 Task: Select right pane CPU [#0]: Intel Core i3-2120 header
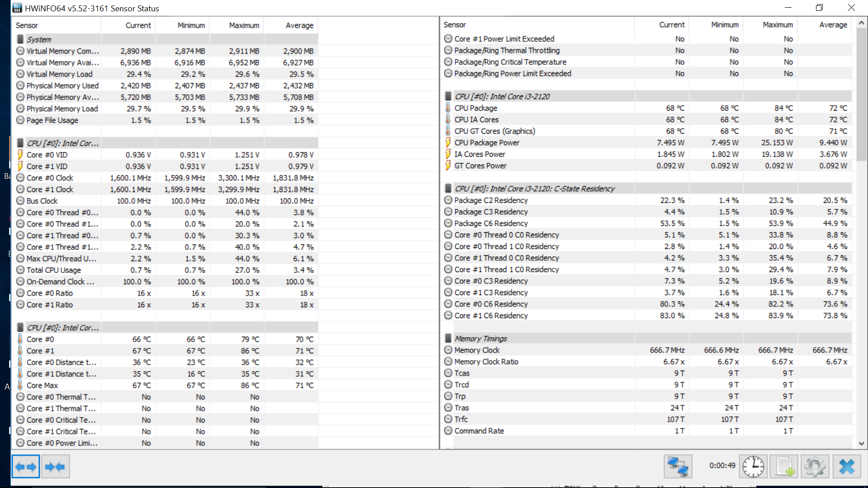tap(646, 96)
